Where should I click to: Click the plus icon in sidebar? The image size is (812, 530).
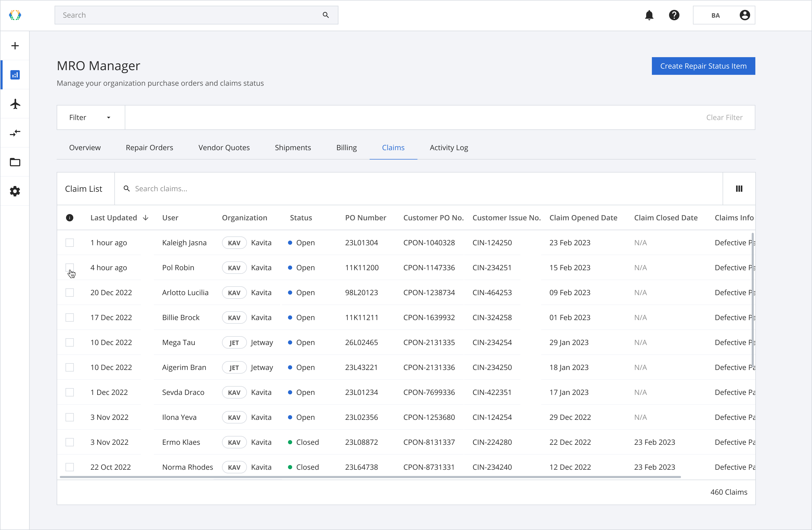[x=15, y=46]
